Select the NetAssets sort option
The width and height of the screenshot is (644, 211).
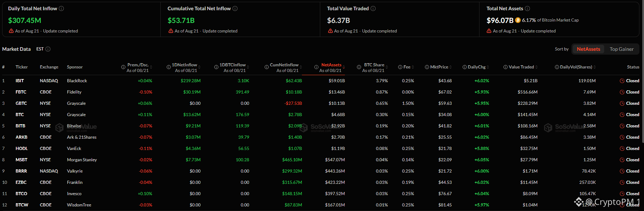[588, 49]
